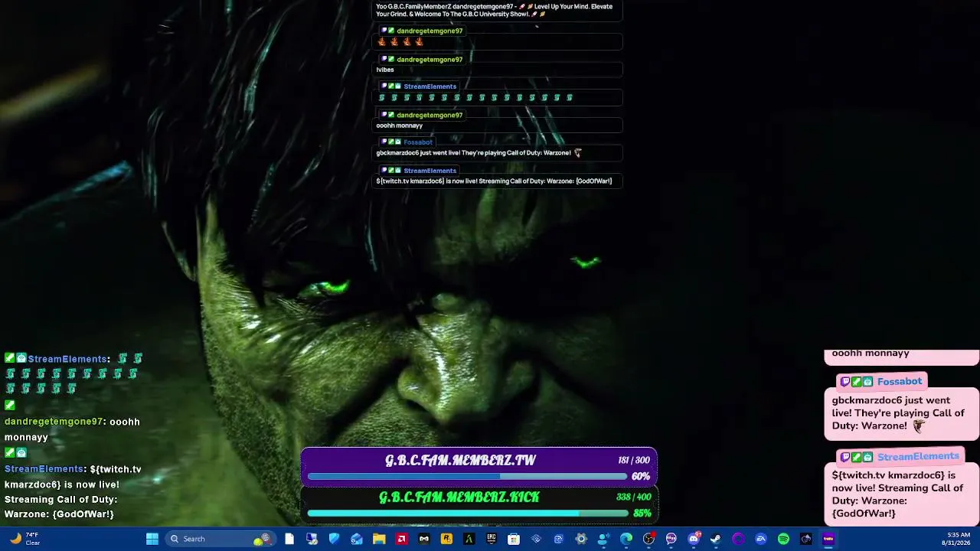This screenshot has height=551, width=980.
Task: Open Spotify from the taskbar
Action: click(783, 539)
